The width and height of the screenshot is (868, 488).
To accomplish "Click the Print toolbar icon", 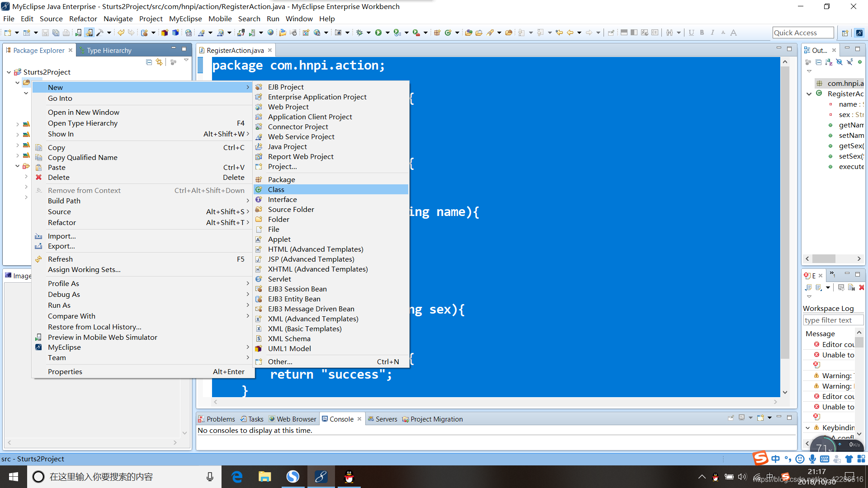I will (66, 33).
